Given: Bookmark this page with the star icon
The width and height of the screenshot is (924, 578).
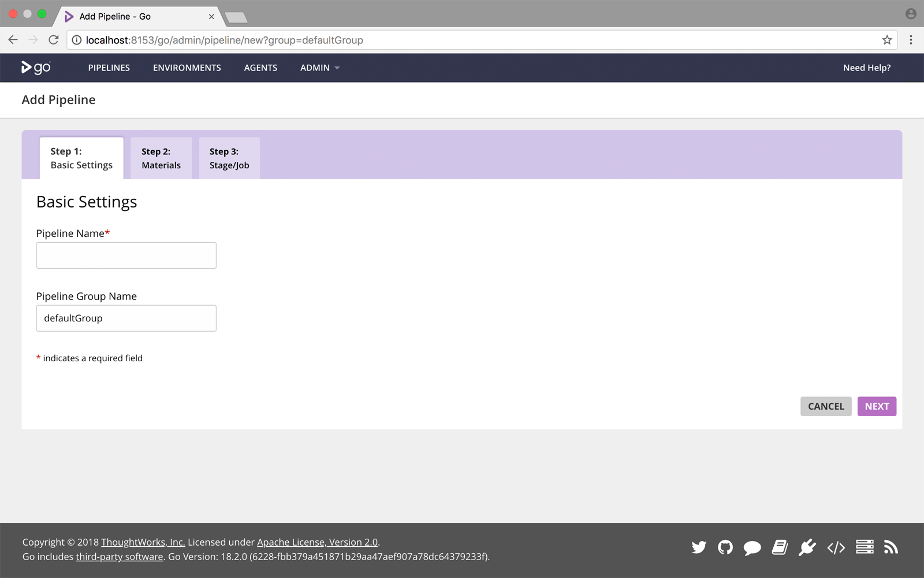Looking at the screenshot, I should click(x=887, y=40).
